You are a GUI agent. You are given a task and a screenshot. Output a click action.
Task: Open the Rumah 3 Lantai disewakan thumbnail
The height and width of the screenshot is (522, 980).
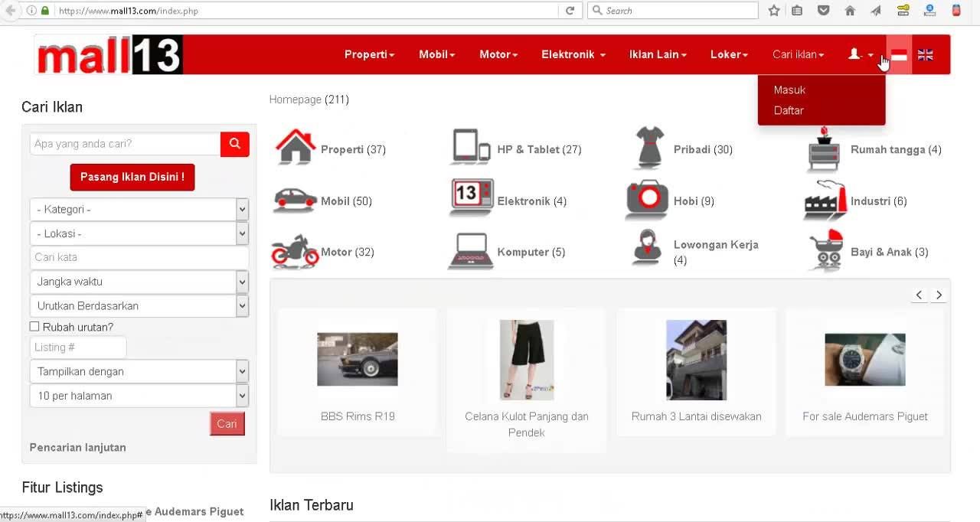[x=697, y=360]
